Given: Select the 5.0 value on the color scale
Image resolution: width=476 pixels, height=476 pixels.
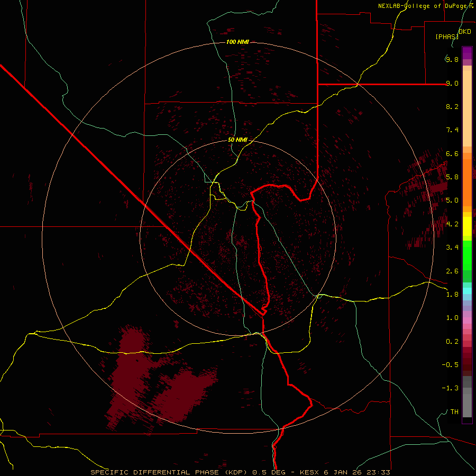Looking at the screenshot, I should click(452, 200).
